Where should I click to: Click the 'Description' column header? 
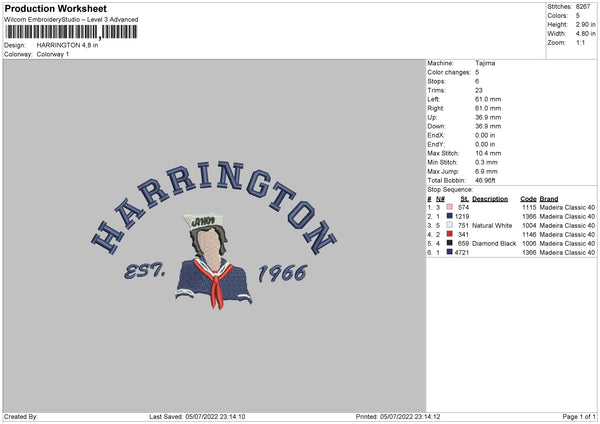(x=490, y=199)
